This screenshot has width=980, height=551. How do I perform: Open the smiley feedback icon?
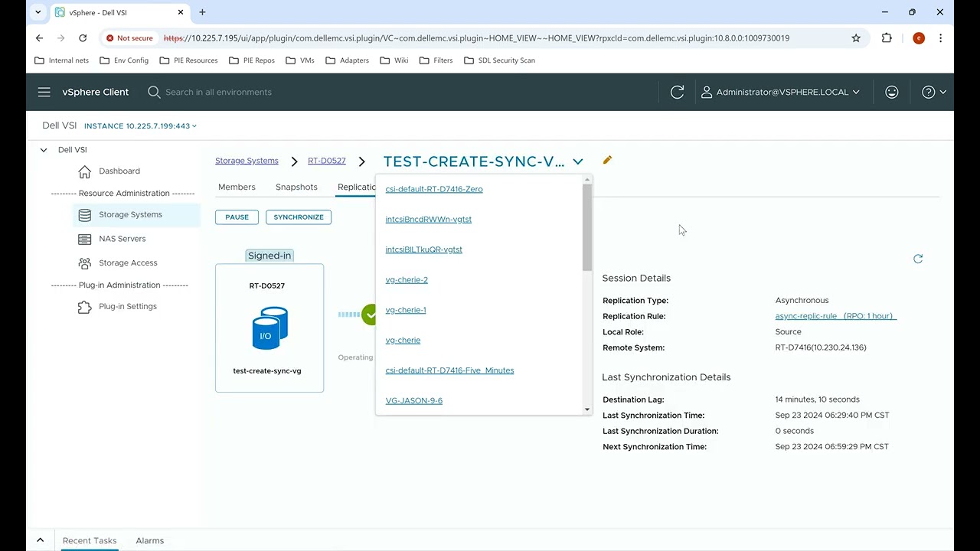coord(892,92)
